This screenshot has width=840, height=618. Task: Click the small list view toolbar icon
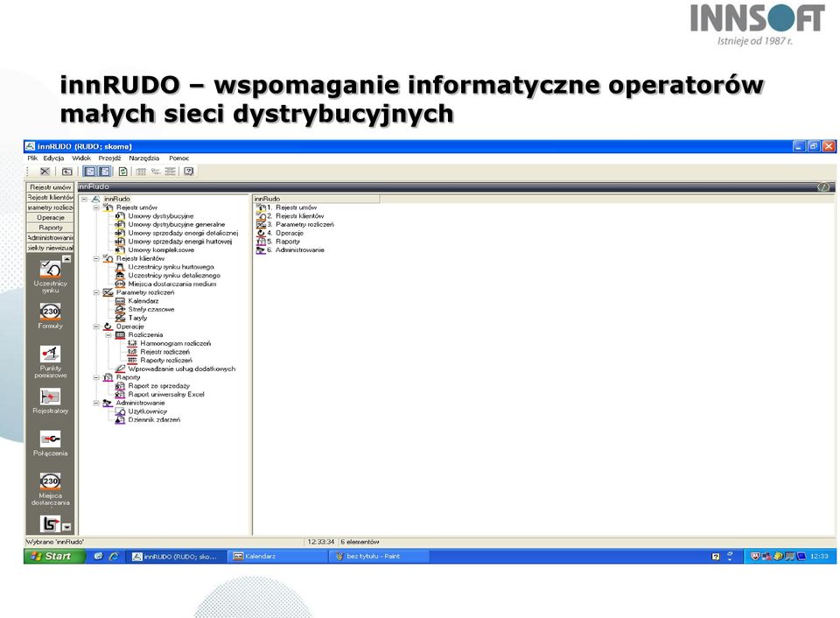pos(156,172)
